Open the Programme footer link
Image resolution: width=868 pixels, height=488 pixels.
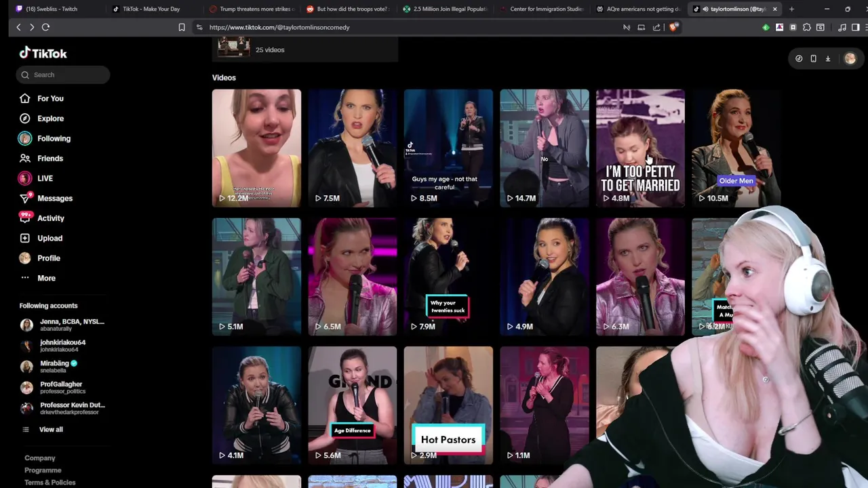[43, 470]
